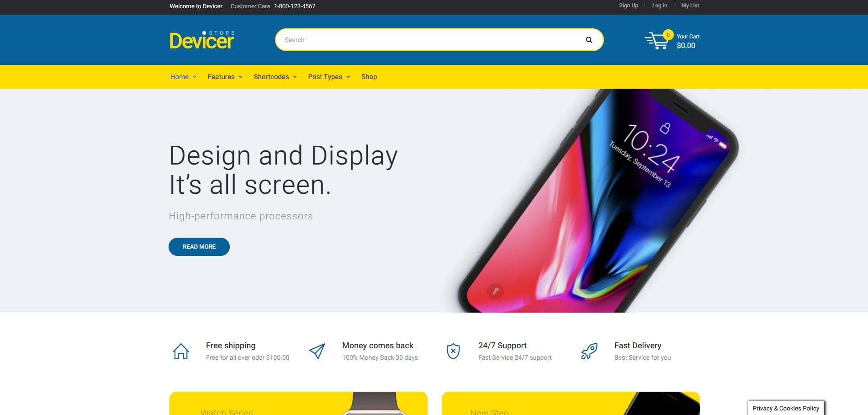Click the Free shipping house icon

pyautogui.click(x=181, y=351)
